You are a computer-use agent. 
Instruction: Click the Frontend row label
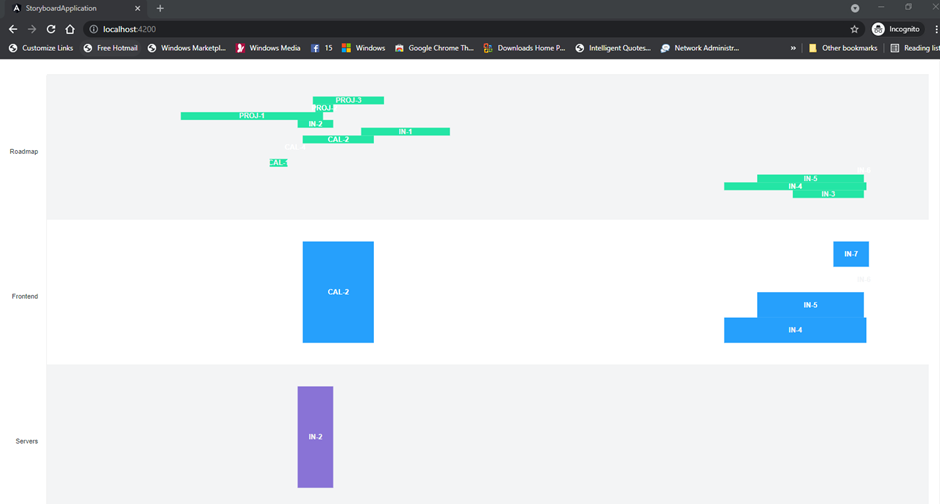point(25,296)
